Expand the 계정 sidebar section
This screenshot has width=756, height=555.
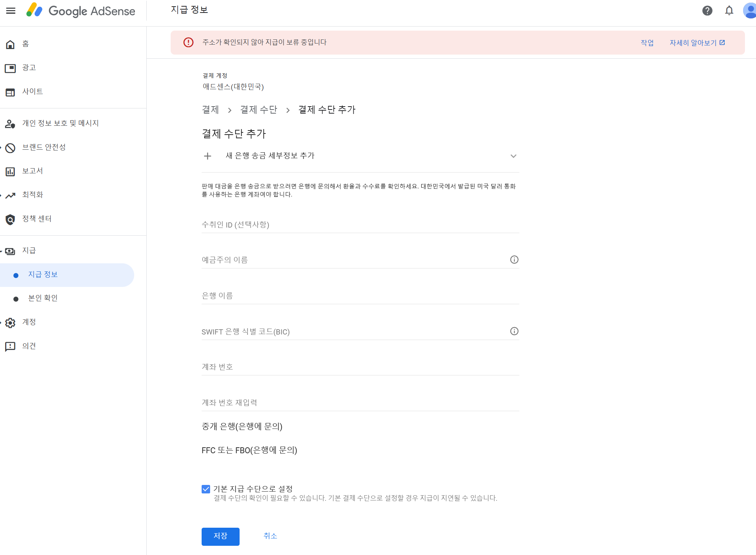tap(29, 322)
